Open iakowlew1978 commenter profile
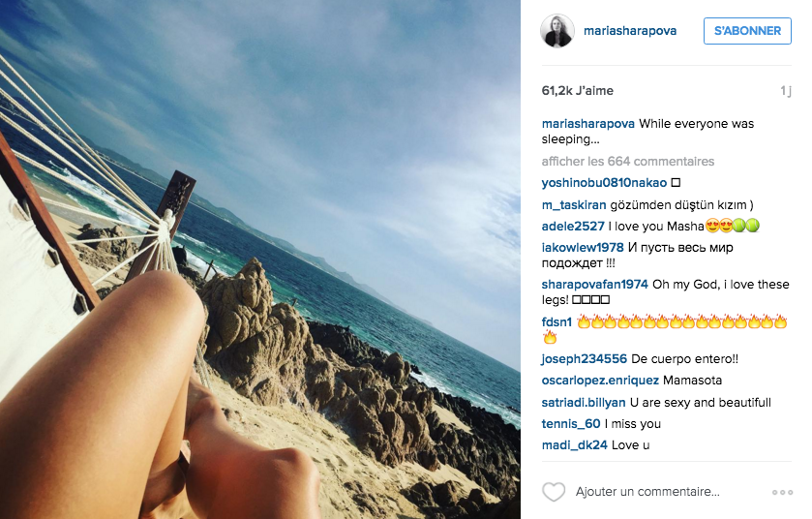This screenshot has height=519, width=812. (583, 248)
